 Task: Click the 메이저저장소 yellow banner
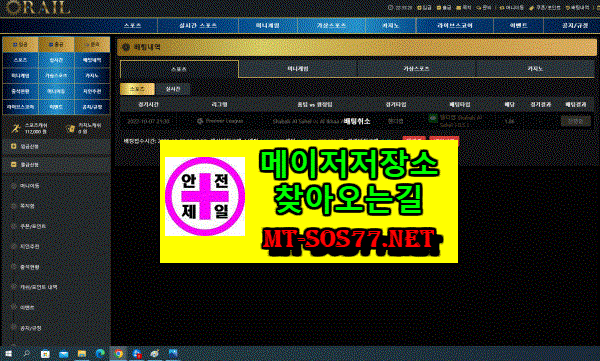point(309,201)
